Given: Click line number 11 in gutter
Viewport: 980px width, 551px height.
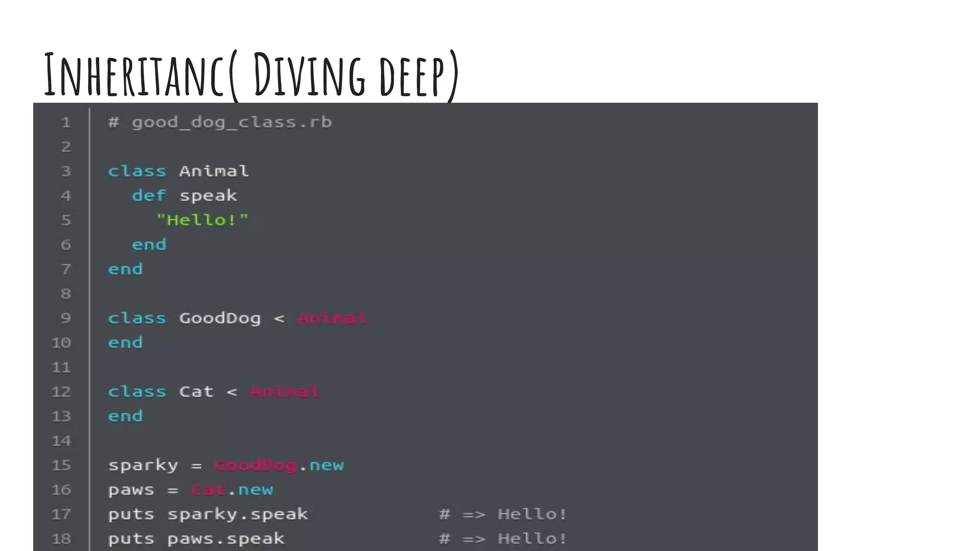Looking at the screenshot, I should (x=61, y=367).
